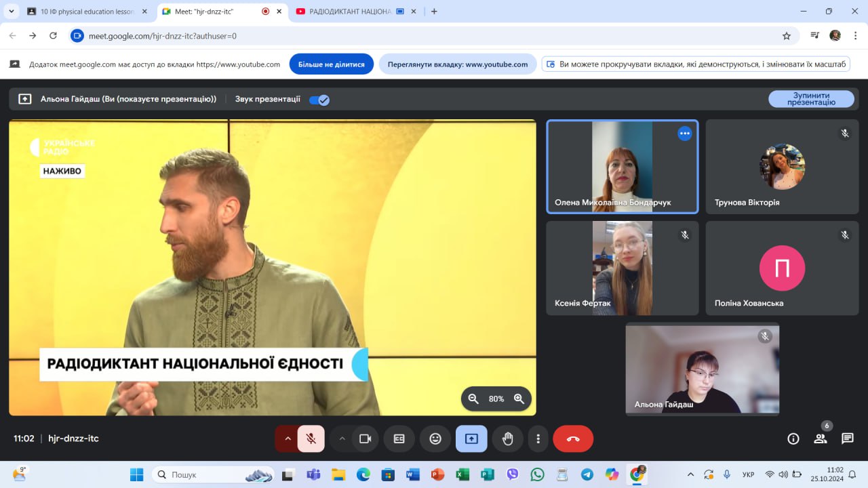
Task: Open the chat panel icon
Action: tap(847, 439)
